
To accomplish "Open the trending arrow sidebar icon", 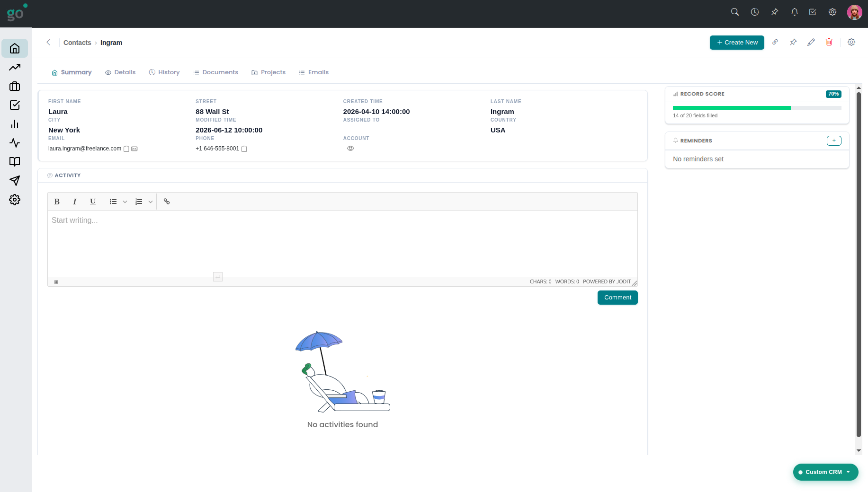I will coord(15,67).
